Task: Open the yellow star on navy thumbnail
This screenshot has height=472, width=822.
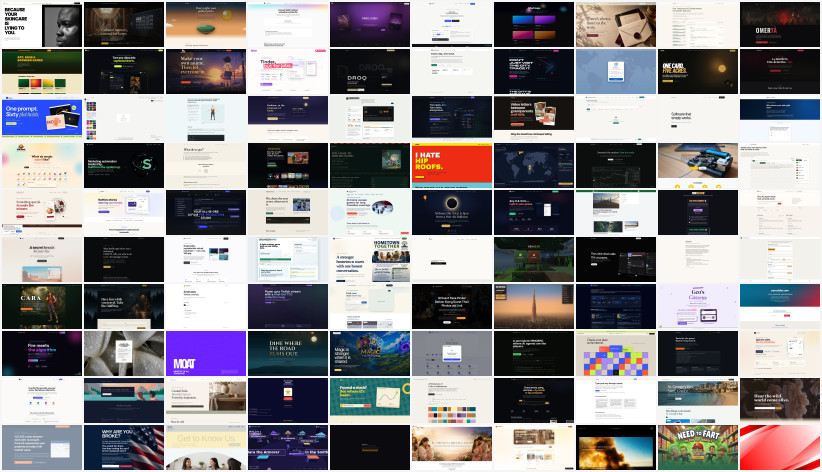Action: click(x=288, y=400)
